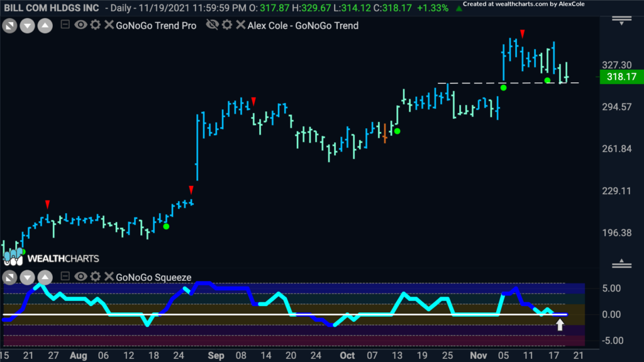Move the Squeeze pane up with the arrow
644x362 pixels.
tap(45, 277)
